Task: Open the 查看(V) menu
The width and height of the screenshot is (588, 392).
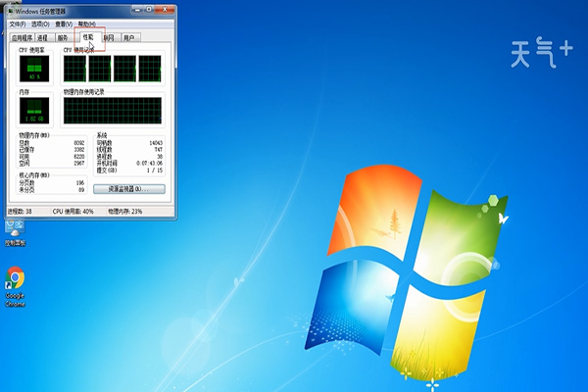Action: point(64,24)
